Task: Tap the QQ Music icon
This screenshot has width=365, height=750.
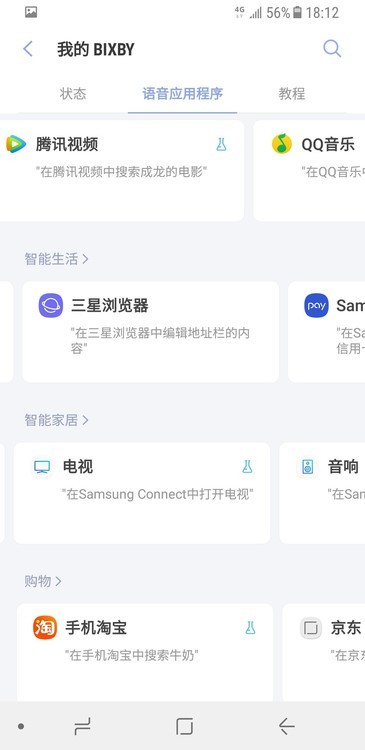Action: click(282, 144)
